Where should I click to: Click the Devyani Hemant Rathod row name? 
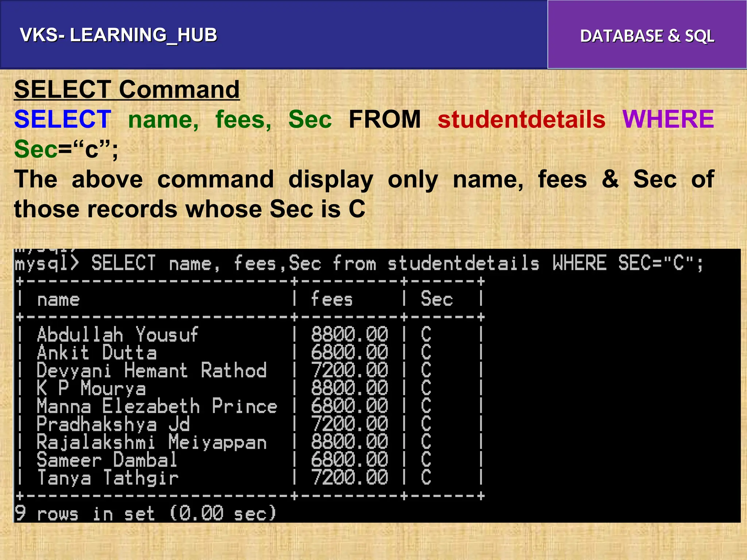click(152, 370)
